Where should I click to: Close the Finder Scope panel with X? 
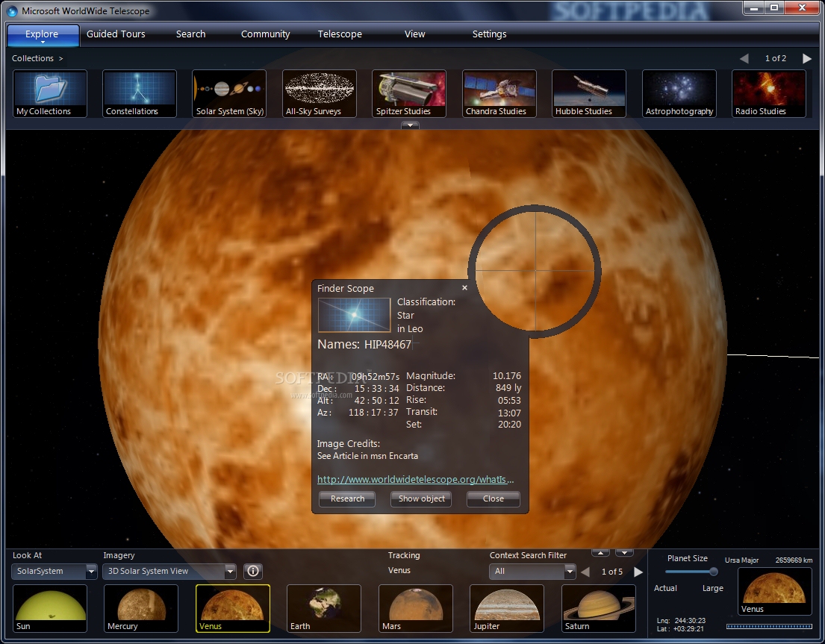tap(464, 287)
